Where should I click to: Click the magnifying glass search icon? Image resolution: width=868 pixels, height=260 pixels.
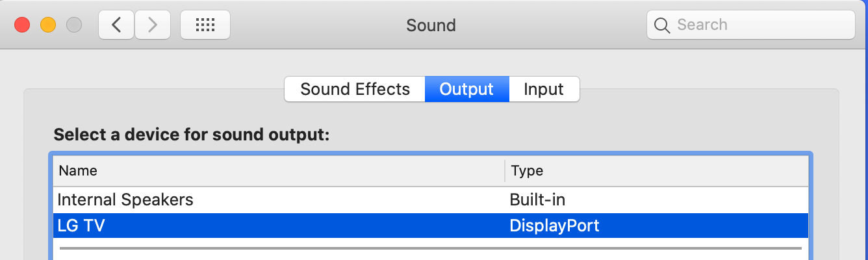(x=662, y=25)
